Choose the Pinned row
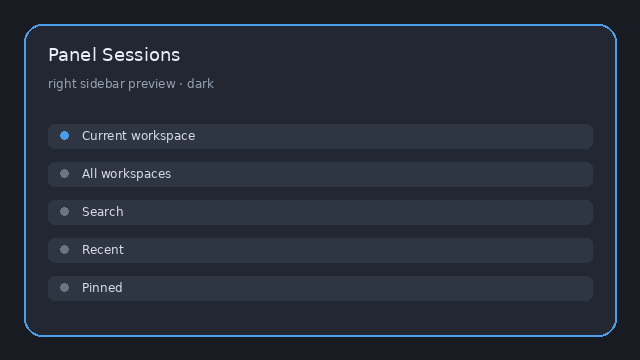This screenshot has width=640, height=360. tap(320, 288)
